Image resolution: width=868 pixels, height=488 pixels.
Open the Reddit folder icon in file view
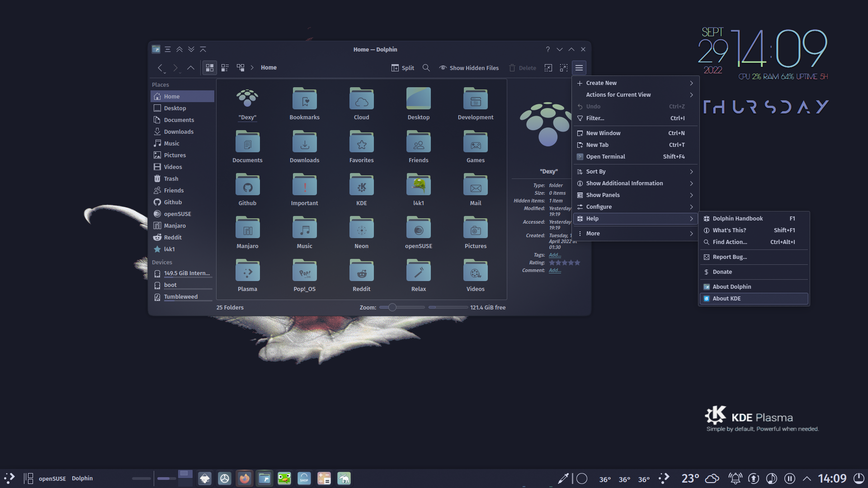tap(361, 276)
